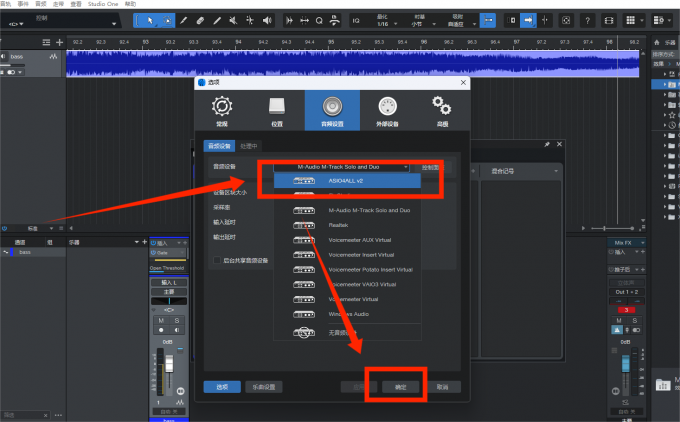Click the Bass track audio waveform
The width and height of the screenshot is (680, 422).
[350, 63]
